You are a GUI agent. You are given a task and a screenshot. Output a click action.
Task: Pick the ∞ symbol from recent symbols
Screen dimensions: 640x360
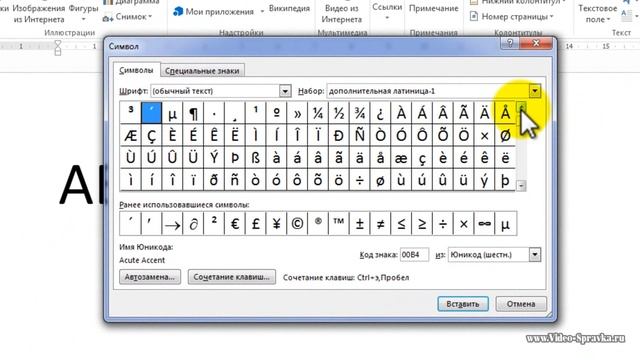(484, 224)
